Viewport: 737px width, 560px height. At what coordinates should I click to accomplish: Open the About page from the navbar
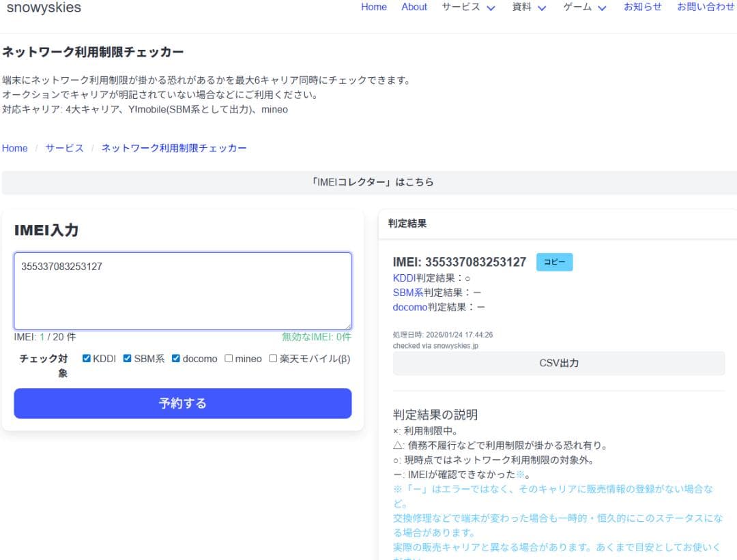(x=414, y=8)
